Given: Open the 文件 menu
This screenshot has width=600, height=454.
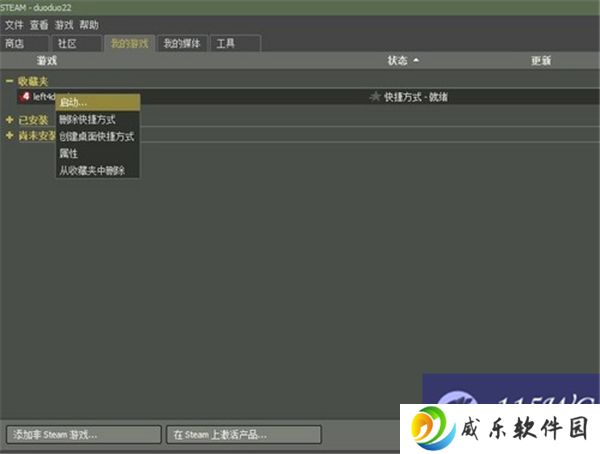Looking at the screenshot, I should (x=14, y=25).
